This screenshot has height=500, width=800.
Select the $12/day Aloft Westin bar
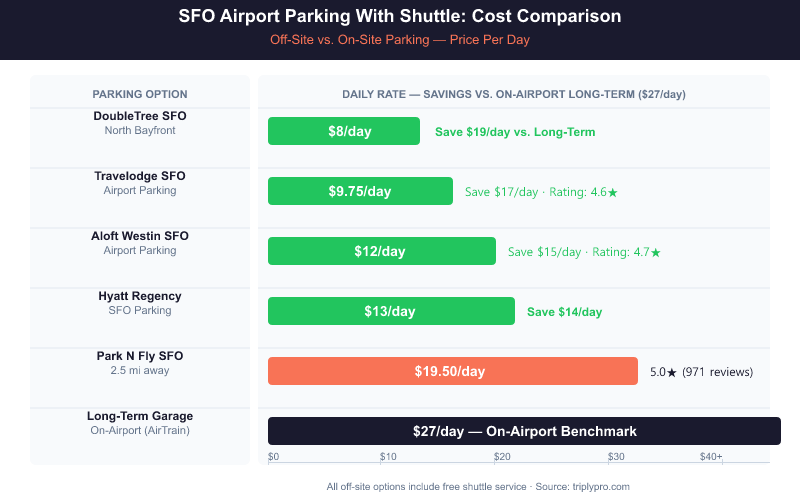coord(381,251)
